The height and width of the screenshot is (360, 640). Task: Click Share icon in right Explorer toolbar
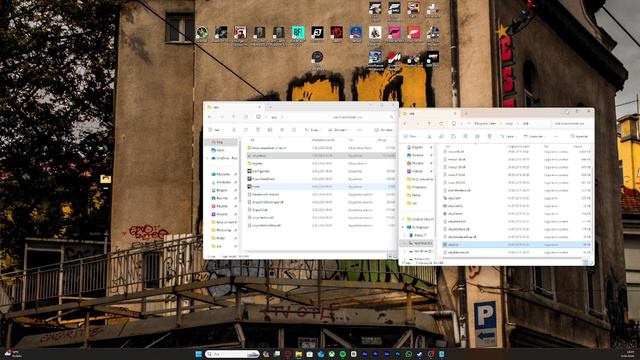(477, 136)
